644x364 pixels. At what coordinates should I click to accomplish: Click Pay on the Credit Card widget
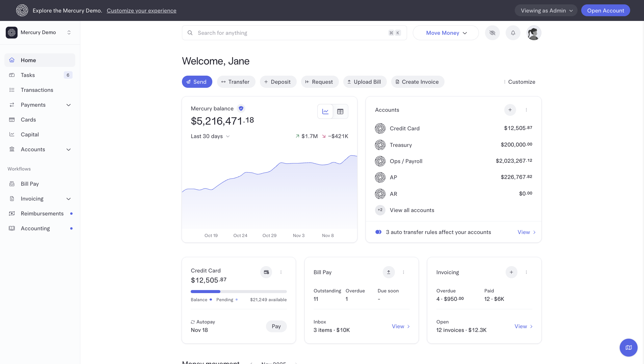point(276,326)
